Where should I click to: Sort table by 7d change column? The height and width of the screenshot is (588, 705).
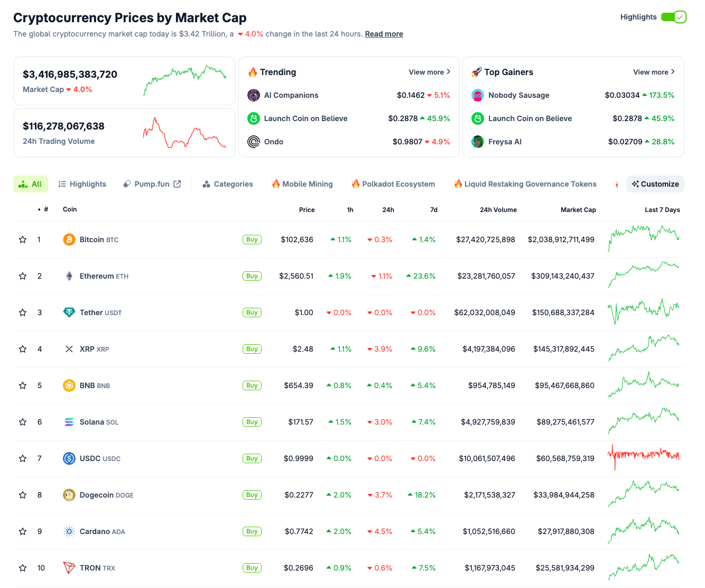434,209
